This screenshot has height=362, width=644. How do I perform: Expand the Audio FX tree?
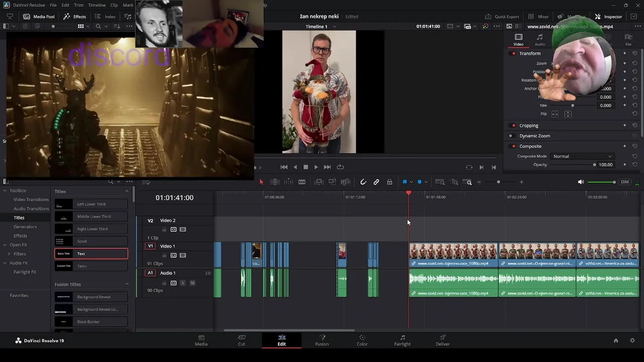pyautogui.click(x=5, y=263)
